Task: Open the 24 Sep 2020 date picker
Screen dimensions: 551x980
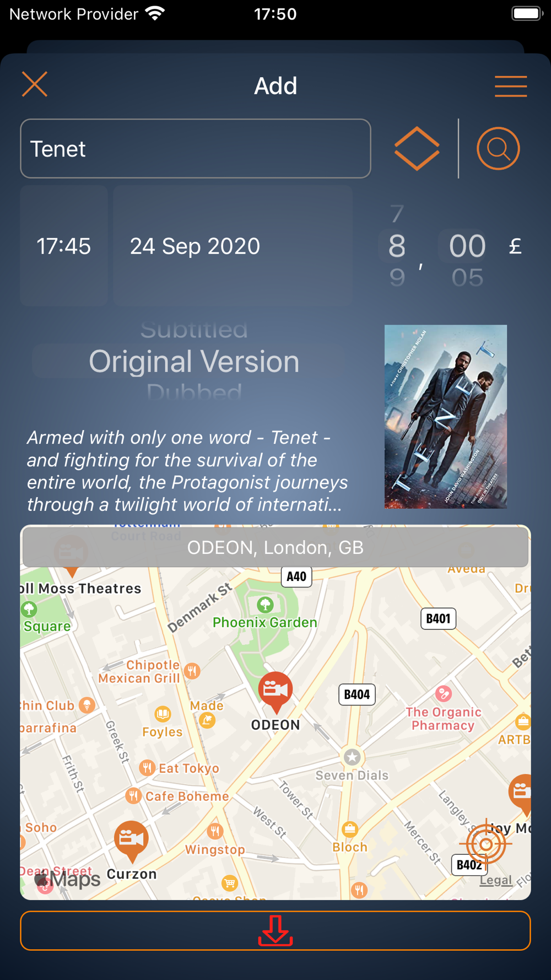Action: pyautogui.click(x=233, y=246)
